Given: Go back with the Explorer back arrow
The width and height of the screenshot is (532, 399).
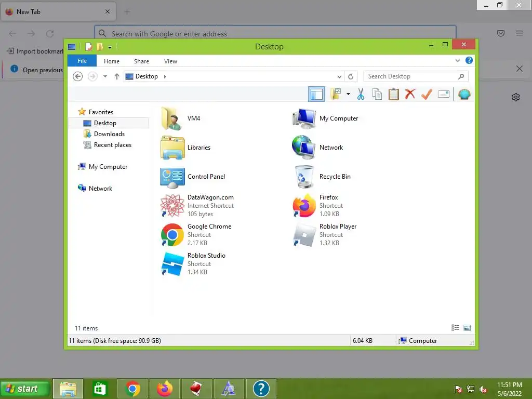Looking at the screenshot, I should 78,76.
